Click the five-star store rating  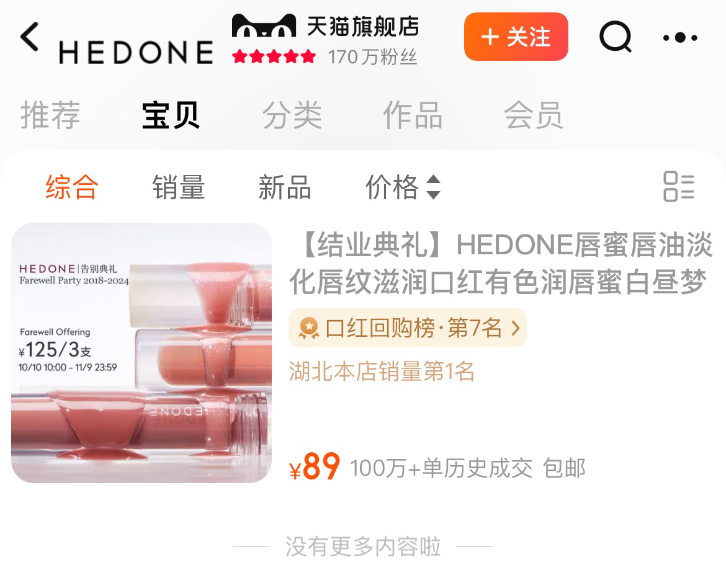(x=274, y=57)
